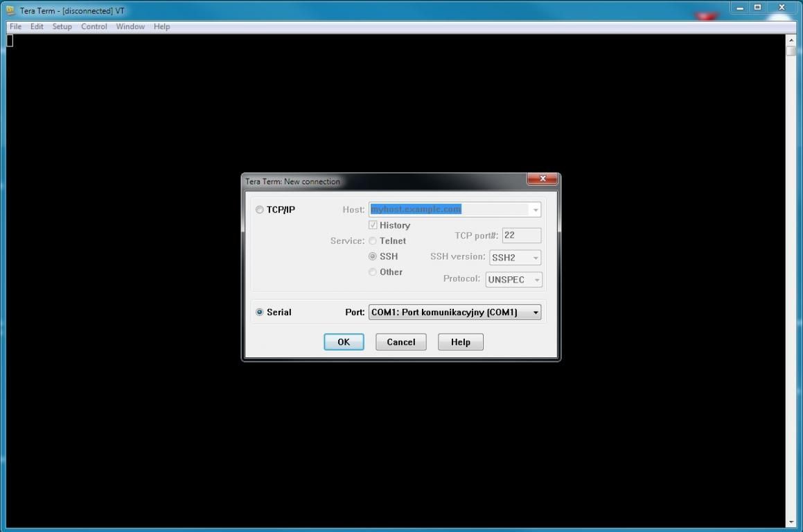Expand the Host dropdown arrow
The image size is (803, 532).
535,209
